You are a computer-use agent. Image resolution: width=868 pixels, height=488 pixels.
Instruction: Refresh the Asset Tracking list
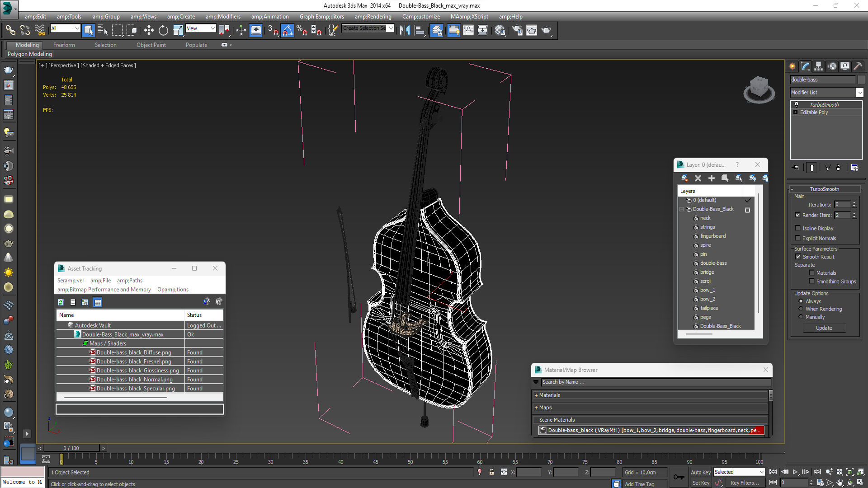(61, 302)
